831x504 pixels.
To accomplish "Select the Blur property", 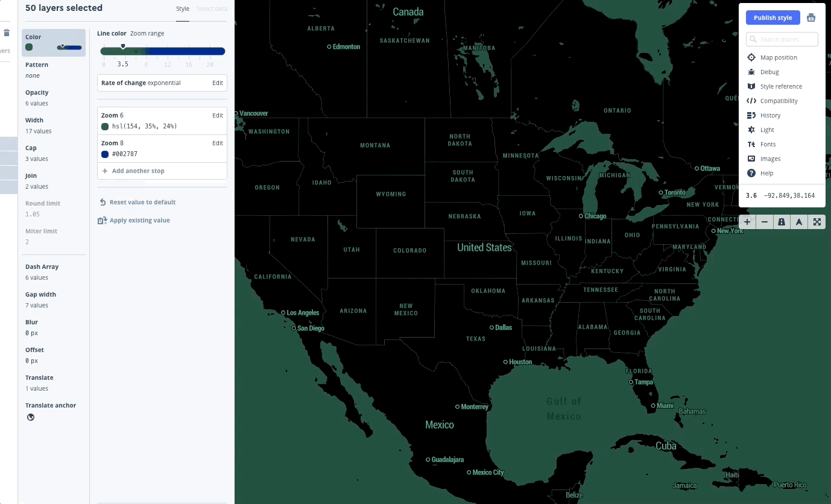I will (54, 327).
